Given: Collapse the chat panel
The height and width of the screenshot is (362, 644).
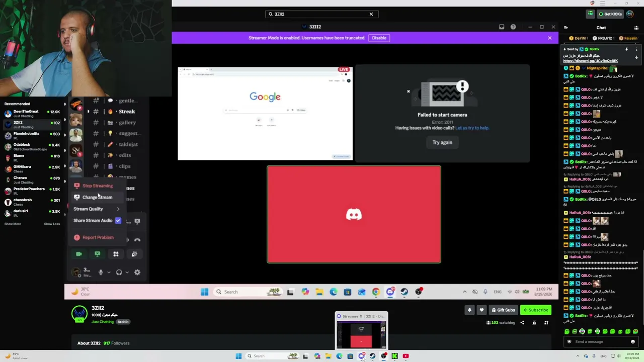Looking at the screenshot, I should click(x=566, y=28).
